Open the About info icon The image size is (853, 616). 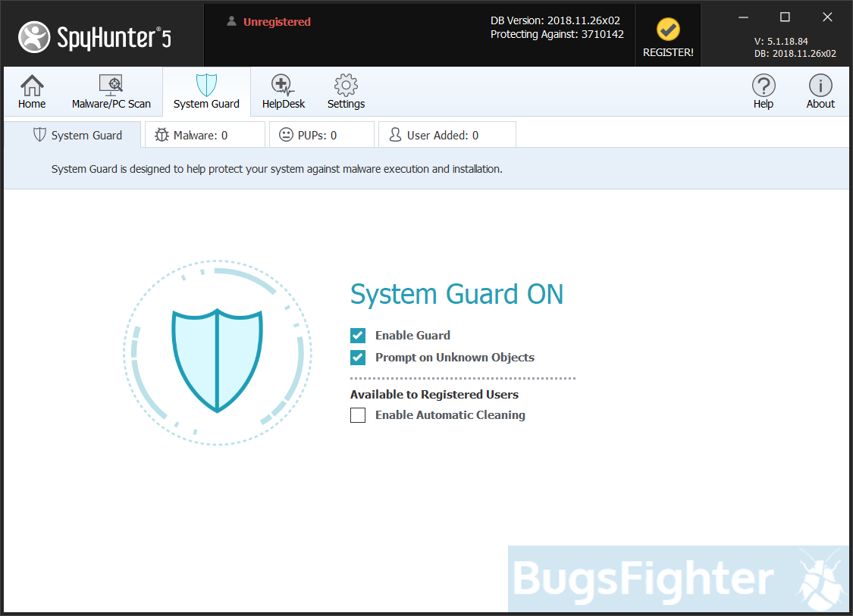click(x=820, y=85)
